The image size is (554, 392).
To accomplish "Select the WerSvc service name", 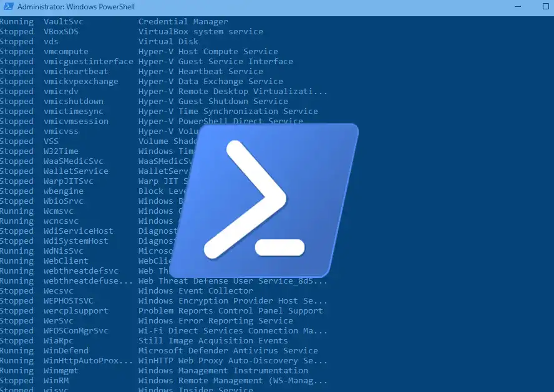I will [x=58, y=321].
